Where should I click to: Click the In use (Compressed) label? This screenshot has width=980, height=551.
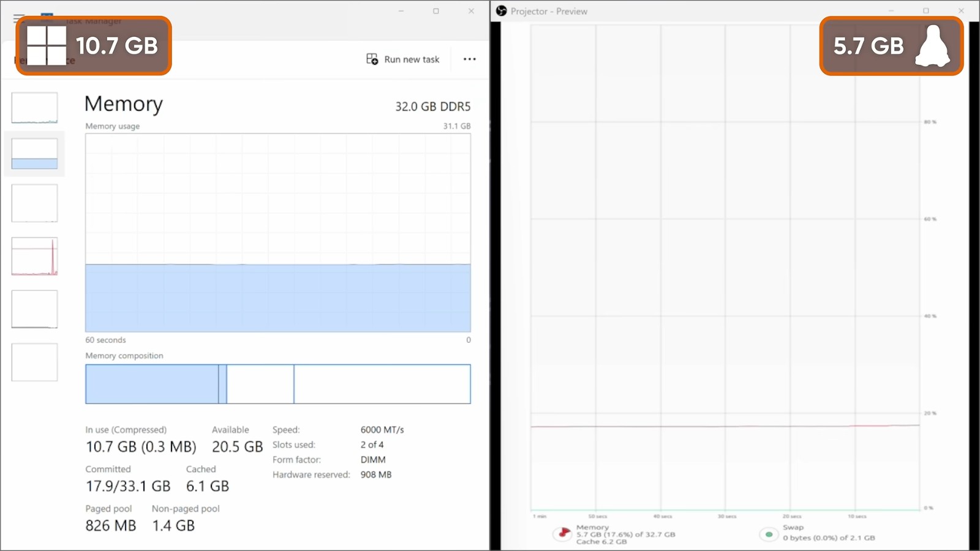(x=126, y=430)
